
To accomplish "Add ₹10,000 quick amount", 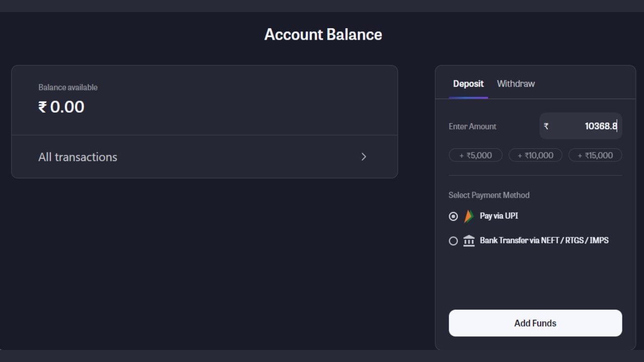I will click(x=535, y=155).
